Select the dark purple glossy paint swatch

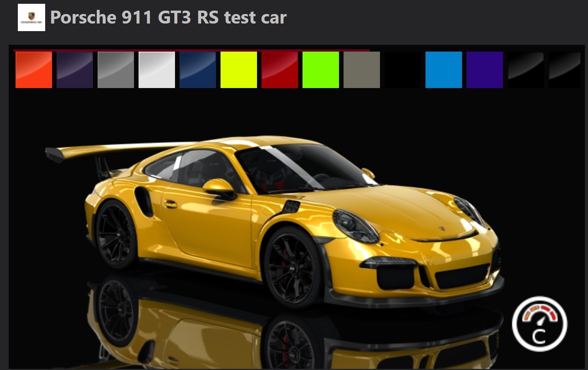[x=75, y=70]
